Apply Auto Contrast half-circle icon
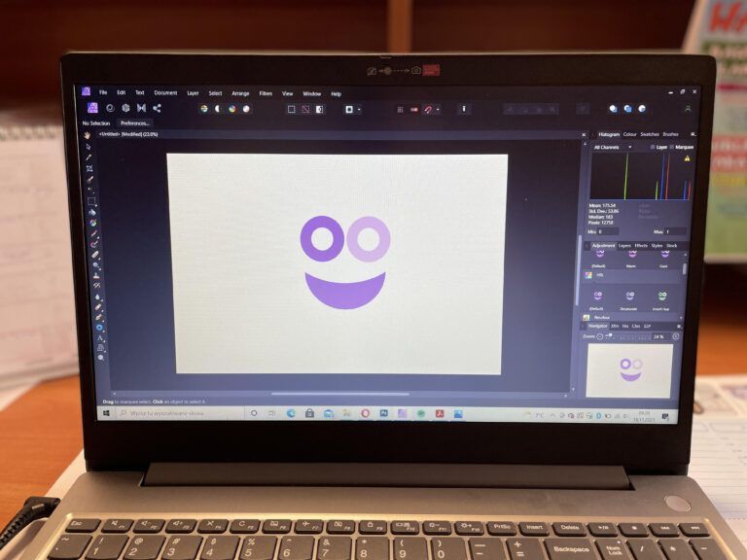 point(218,109)
